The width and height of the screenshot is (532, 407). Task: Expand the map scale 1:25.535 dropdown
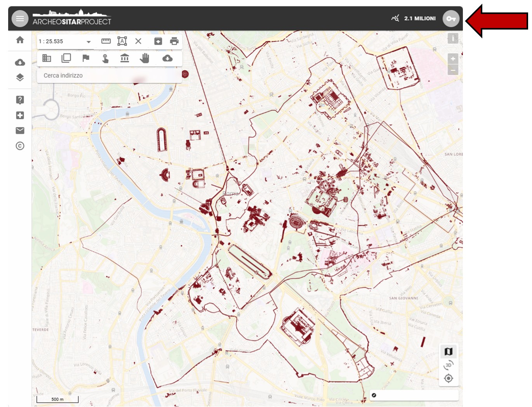(89, 42)
